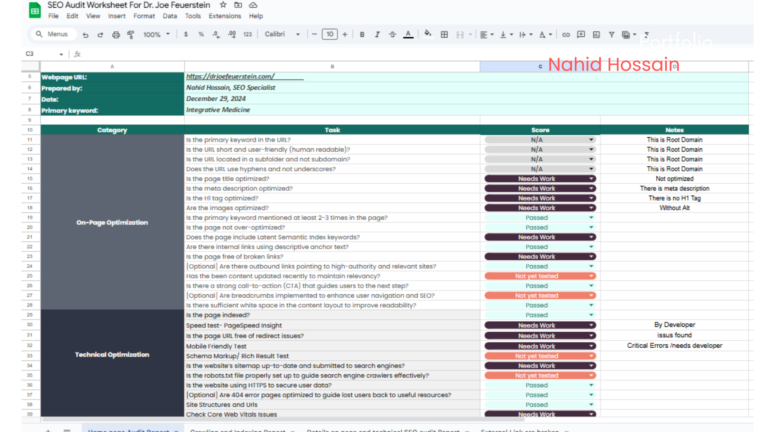The image size is (768, 432).
Task: Print the spreadsheet
Action: [116, 35]
